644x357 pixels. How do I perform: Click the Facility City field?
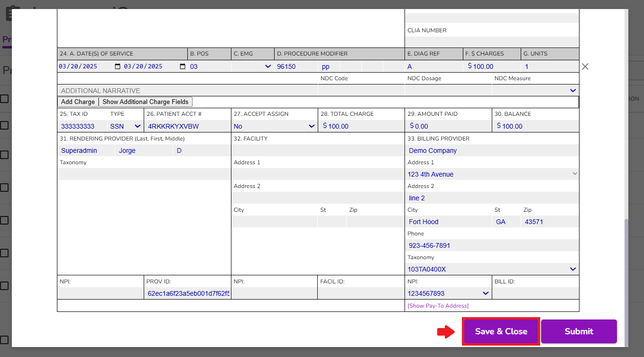(274, 221)
